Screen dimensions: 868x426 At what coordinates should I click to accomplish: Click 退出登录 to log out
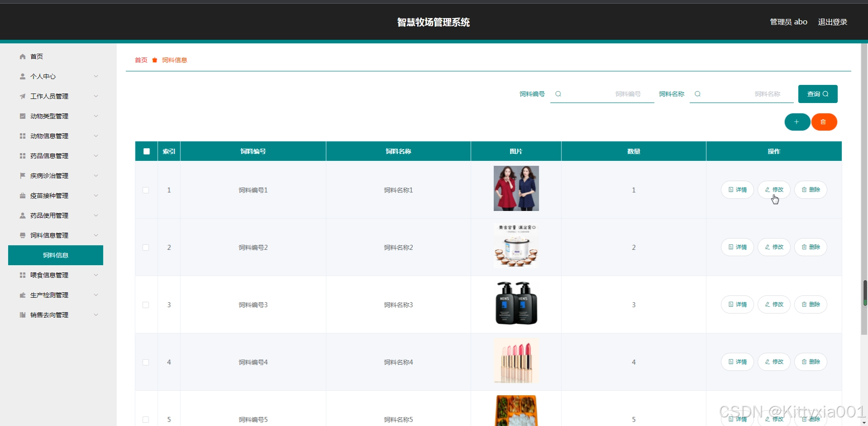832,22
